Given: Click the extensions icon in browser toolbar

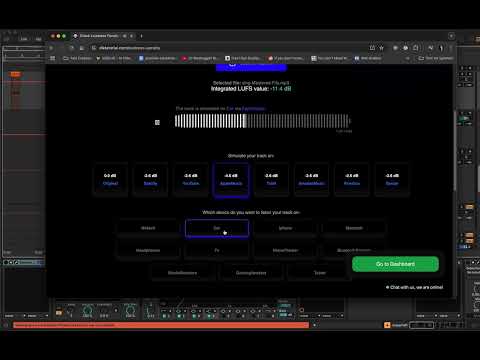Looking at the screenshot, I should tap(416, 48).
